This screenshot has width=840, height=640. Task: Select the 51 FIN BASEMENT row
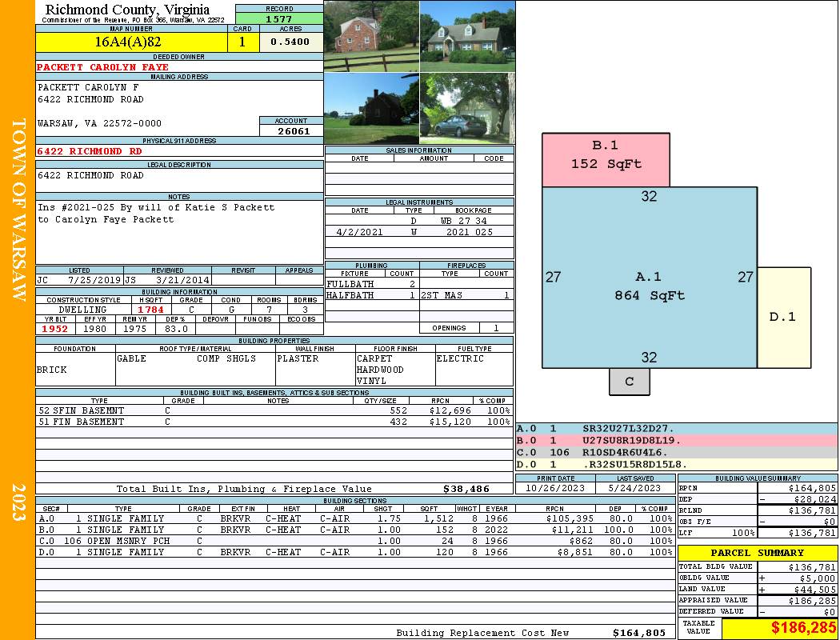(273, 422)
